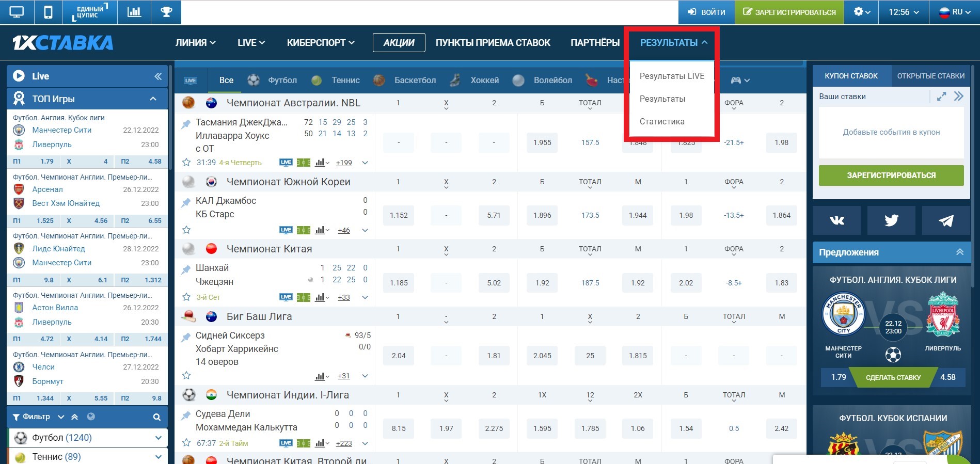
Task: Open the VK social link
Action: click(836, 221)
